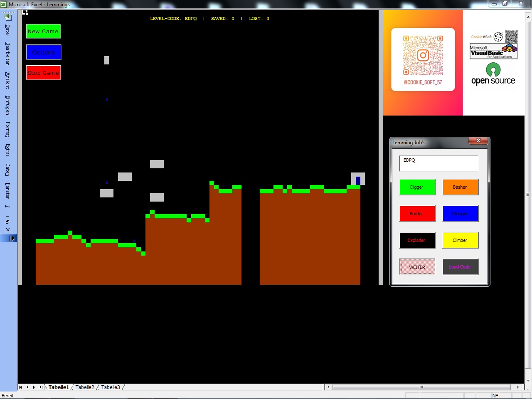
Task: Assign the Digger job
Action: [x=417, y=187]
